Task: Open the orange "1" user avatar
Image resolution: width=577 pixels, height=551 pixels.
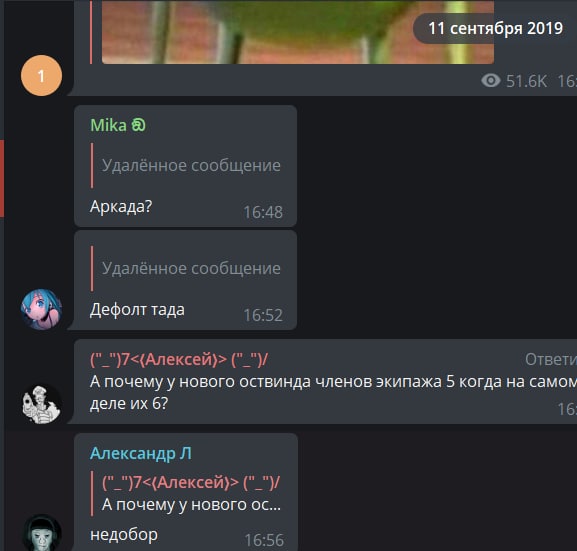Action: 42,76
